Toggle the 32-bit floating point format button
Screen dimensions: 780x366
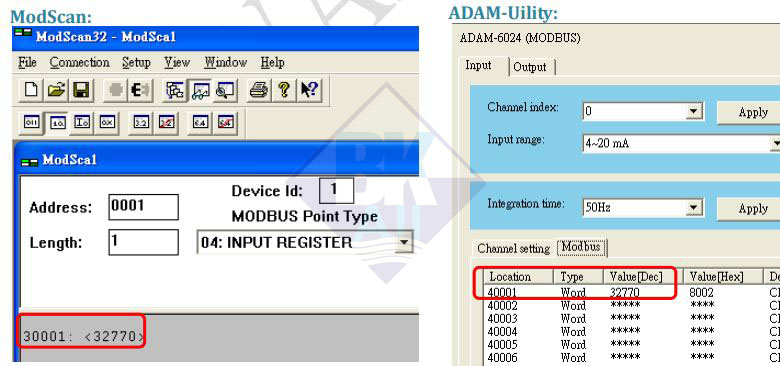pyautogui.click(x=141, y=123)
